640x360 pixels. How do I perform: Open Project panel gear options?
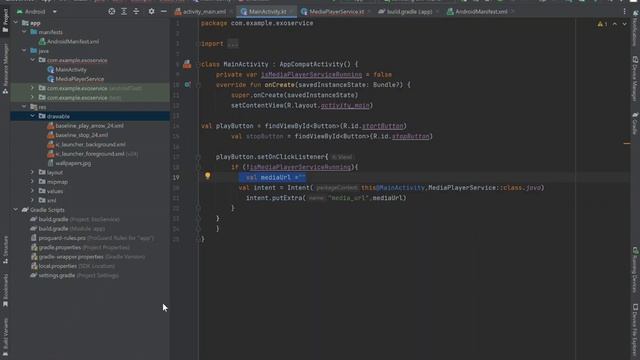pyautogui.click(x=151, y=11)
